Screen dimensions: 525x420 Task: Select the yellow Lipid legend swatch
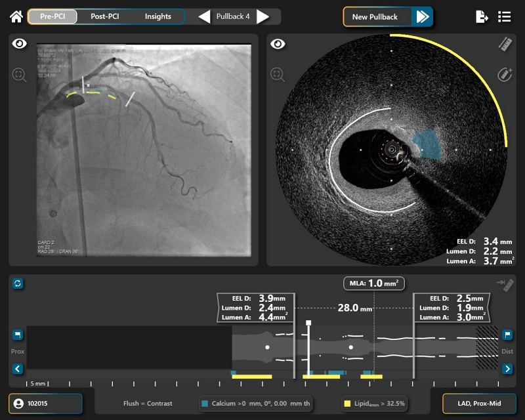click(348, 403)
